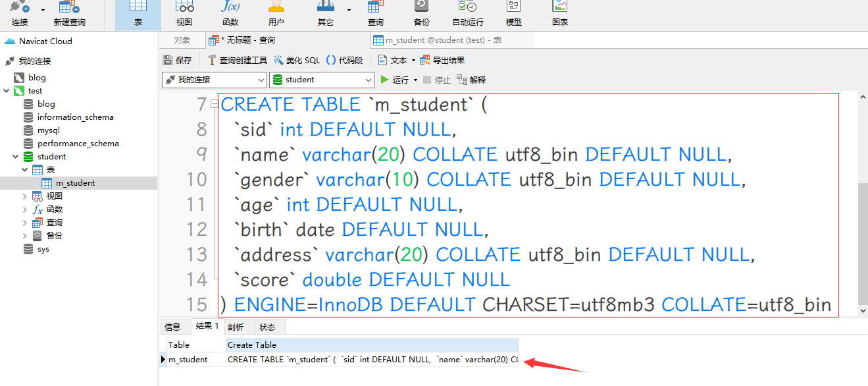Select the 函数 (Function) toolbar icon
Image resolution: width=868 pixels, height=386 pixels.
point(230,13)
